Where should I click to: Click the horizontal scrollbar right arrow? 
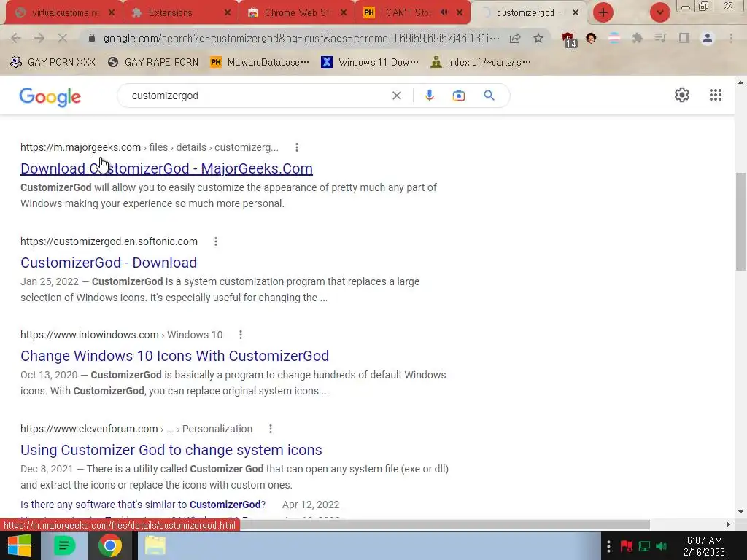coord(729,525)
